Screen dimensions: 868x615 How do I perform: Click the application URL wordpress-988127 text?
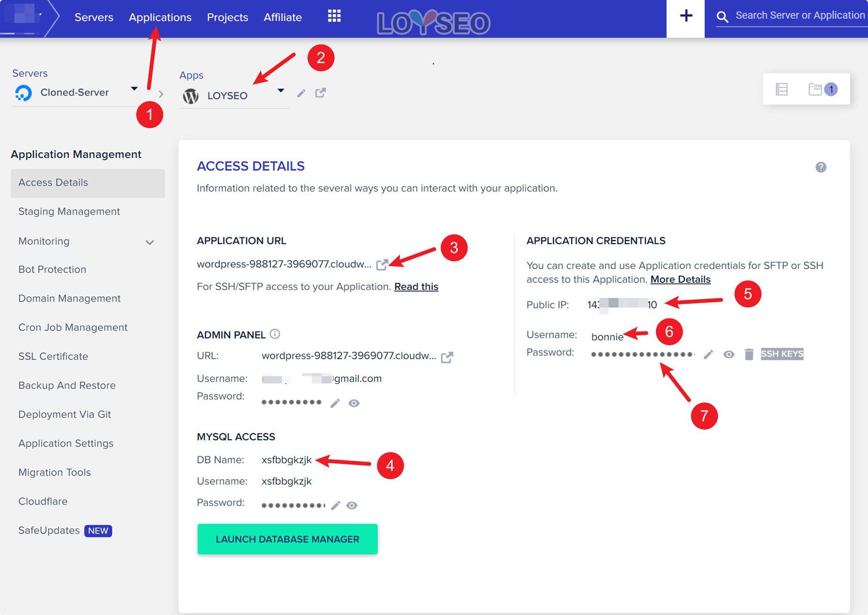click(284, 264)
